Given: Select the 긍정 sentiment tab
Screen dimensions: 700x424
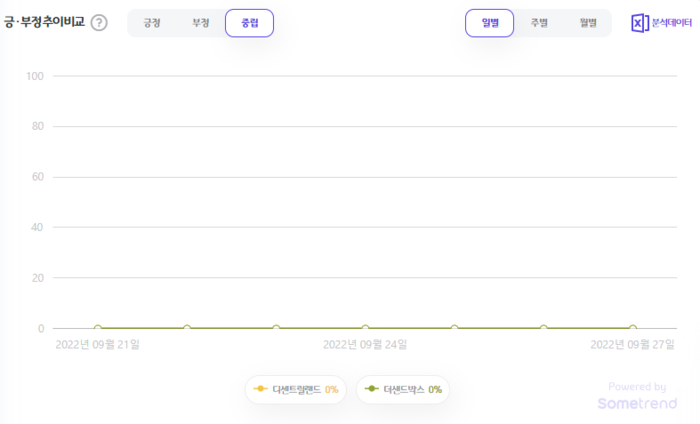Looking at the screenshot, I should 152,23.
